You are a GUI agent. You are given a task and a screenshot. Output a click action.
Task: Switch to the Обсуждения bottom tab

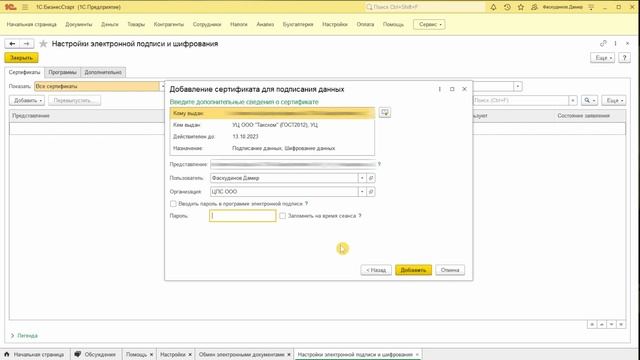coord(96,354)
